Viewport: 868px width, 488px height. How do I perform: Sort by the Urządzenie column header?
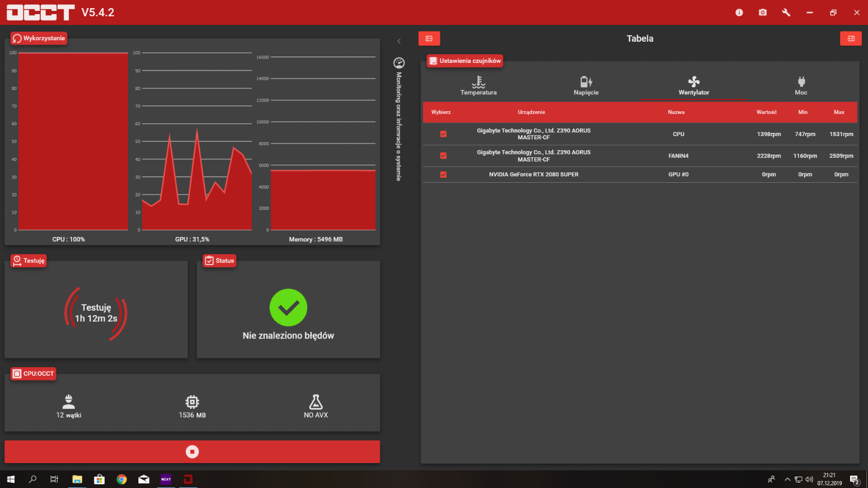(531, 112)
